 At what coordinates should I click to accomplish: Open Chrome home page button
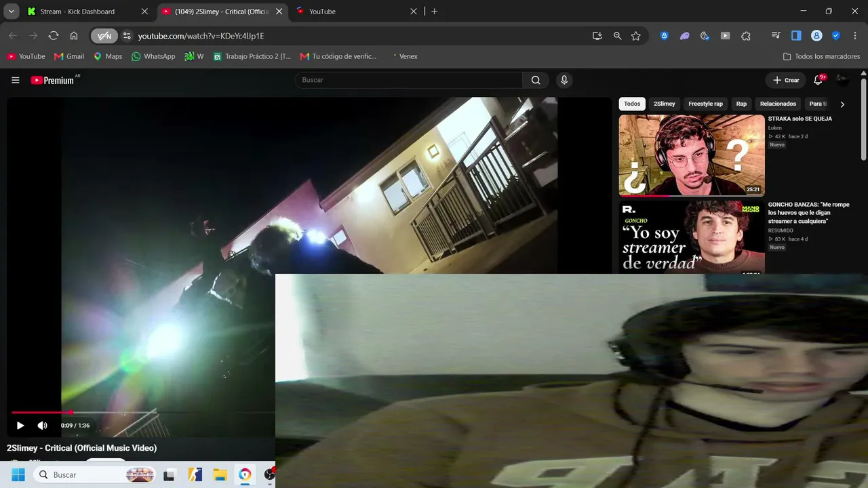(x=74, y=36)
